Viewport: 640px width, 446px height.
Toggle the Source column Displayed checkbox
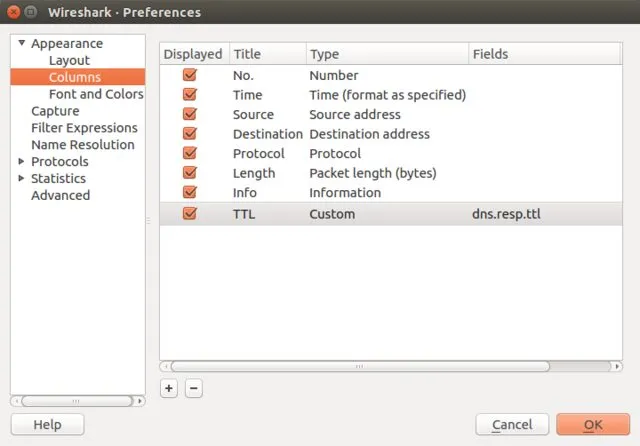pyautogui.click(x=190, y=114)
